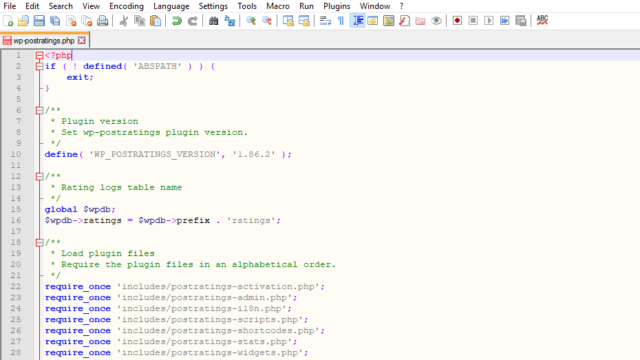Open the Language menu
The width and height of the screenshot is (640, 360).
click(x=171, y=6)
